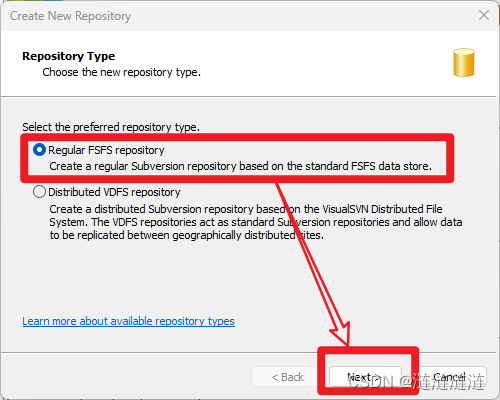Click the "Distributed VDFS repository" label text
The image size is (500, 400).
click(x=114, y=192)
